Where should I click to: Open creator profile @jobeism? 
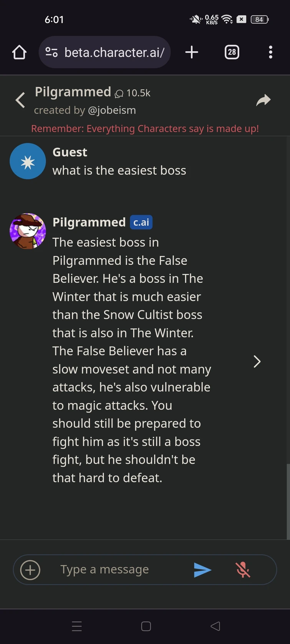tap(112, 110)
